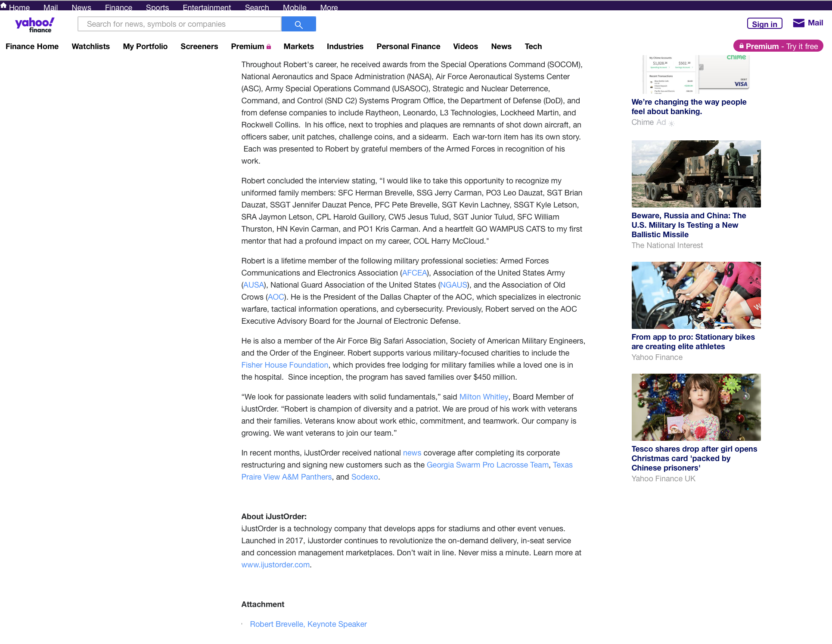Image resolution: width=832 pixels, height=644 pixels.
Task: Open Industries navigation item
Action: [x=345, y=46]
